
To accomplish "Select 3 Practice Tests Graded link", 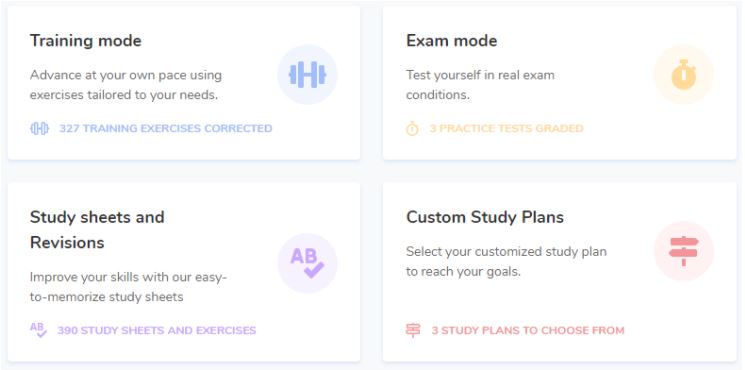I will pos(506,129).
